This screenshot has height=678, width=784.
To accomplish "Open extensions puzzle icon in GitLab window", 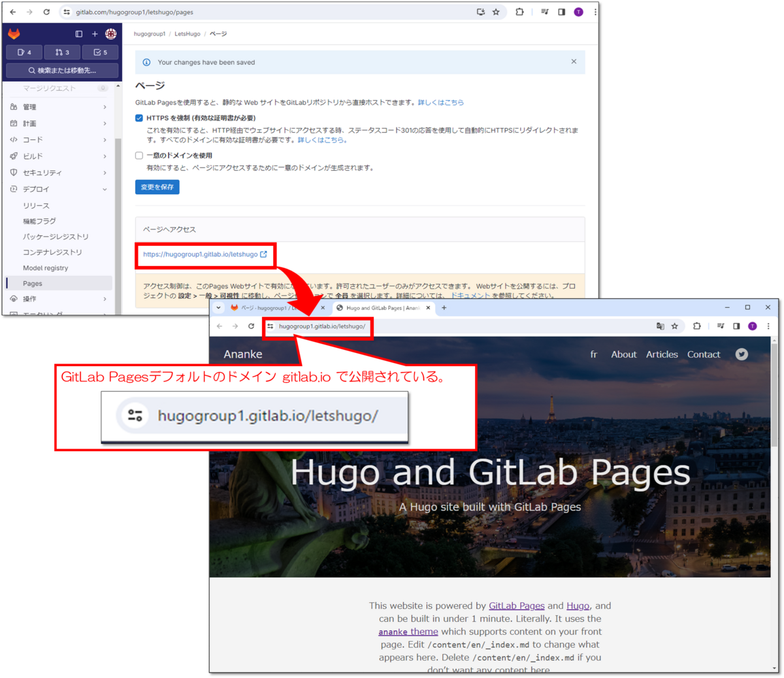I will click(519, 12).
